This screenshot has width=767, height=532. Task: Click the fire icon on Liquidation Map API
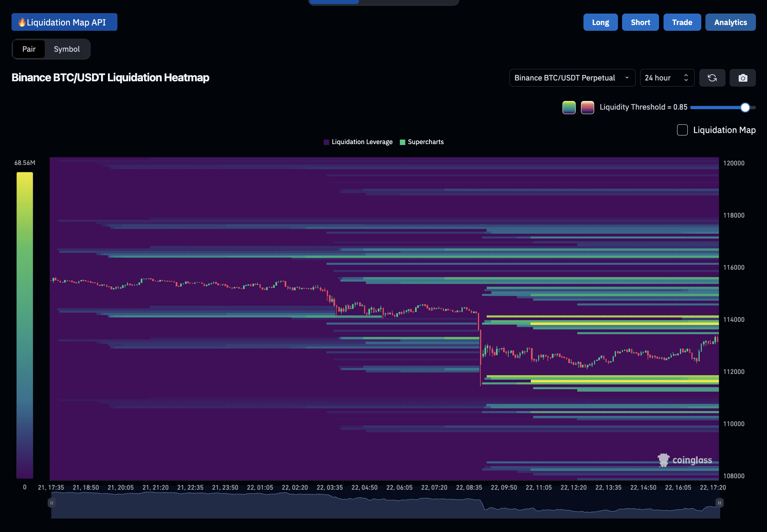click(22, 22)
